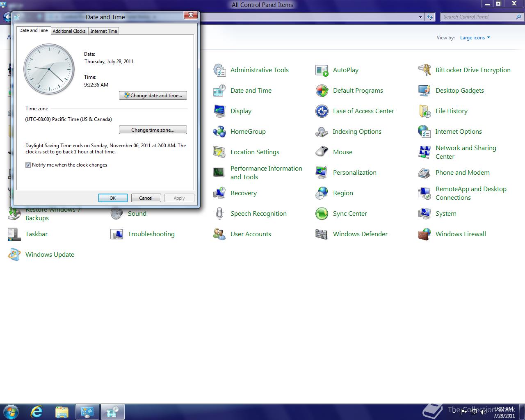Open Location Settings icon
Screen dimensions: 525x420
pos(219,152)
